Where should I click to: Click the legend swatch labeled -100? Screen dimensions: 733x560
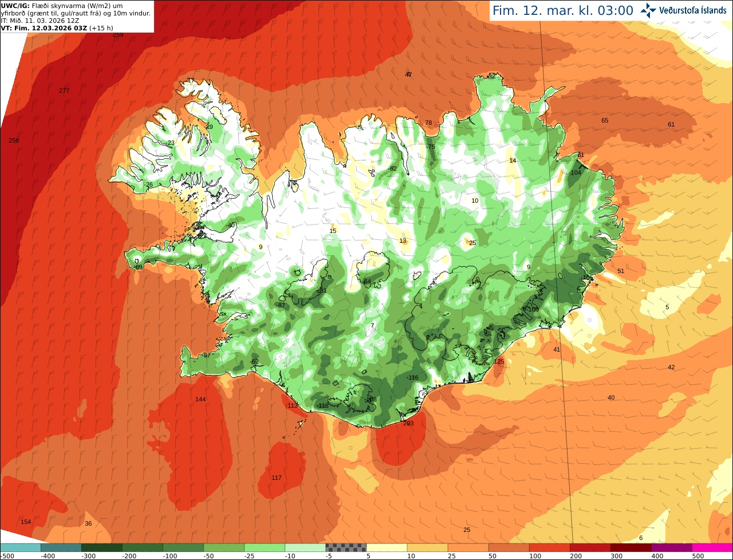tap(183, 547)
